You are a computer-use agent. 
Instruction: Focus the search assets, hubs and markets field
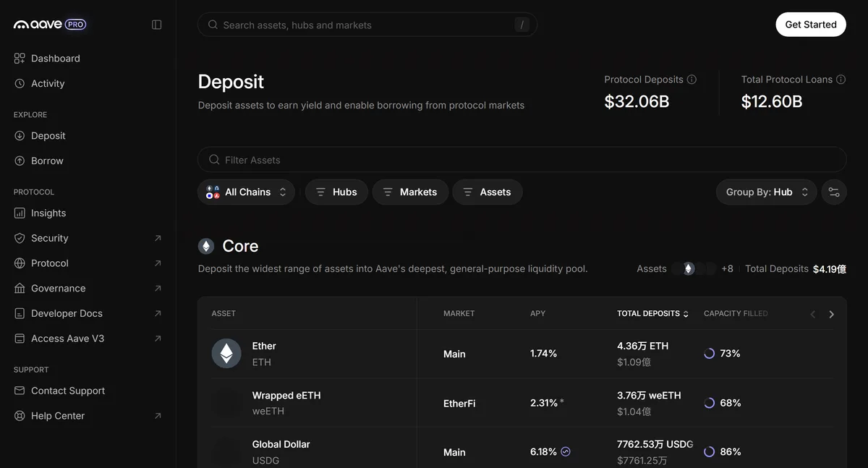[367, 25]
